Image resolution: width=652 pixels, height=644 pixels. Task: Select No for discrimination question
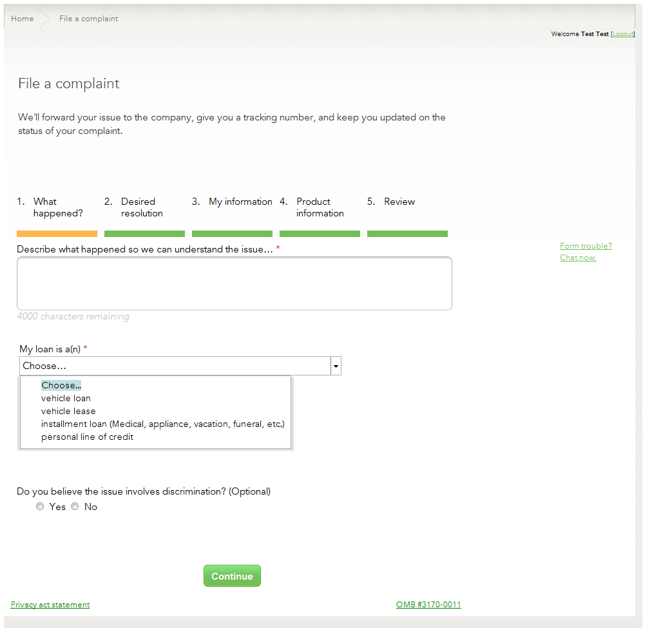tap(75, 507)
